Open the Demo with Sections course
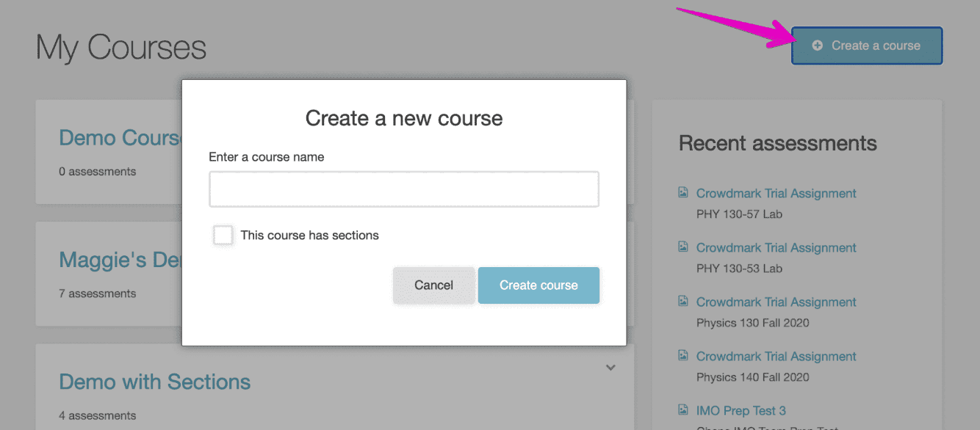Viewport: 980px width, 430px height. click(x=155, y=382)
